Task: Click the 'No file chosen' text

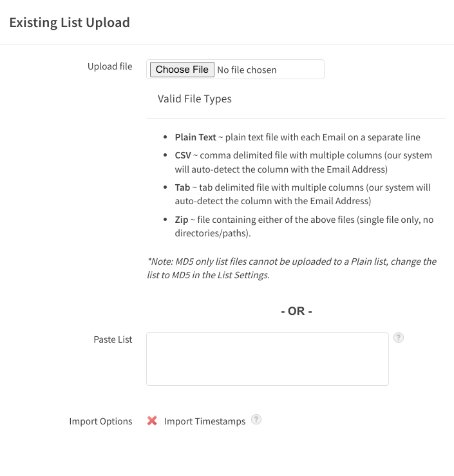Action: pyautogui.click(x=247, y=70)
